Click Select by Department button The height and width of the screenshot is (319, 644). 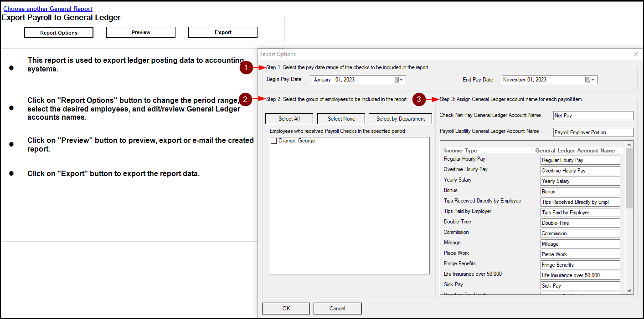pos(400,119)
